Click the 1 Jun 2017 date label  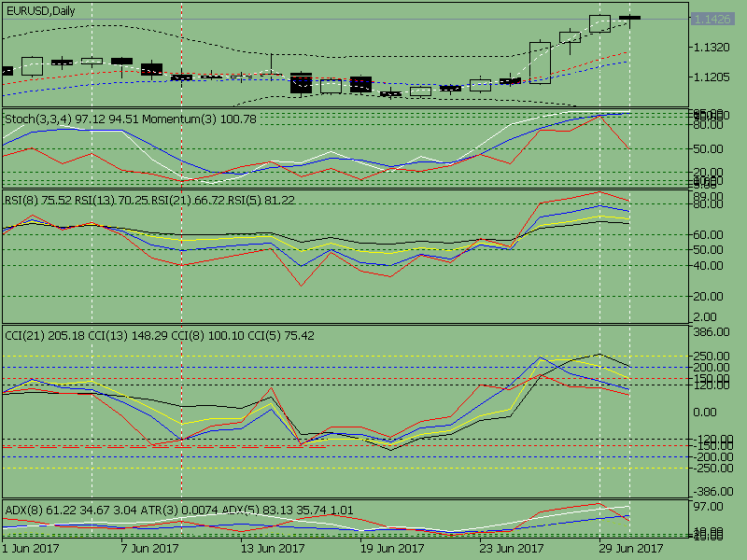(x=31, y=549)
